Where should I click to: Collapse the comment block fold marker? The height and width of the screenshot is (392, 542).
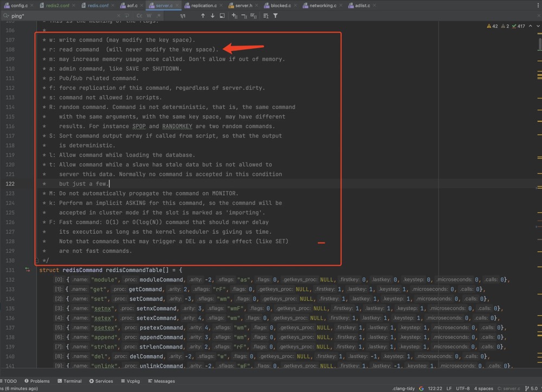pyautogui.click(x=36, y=260)
